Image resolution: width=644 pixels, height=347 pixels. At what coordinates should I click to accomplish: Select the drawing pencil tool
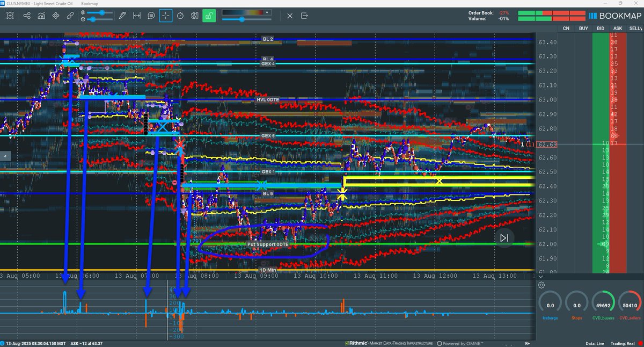click(x=122, y=16)
